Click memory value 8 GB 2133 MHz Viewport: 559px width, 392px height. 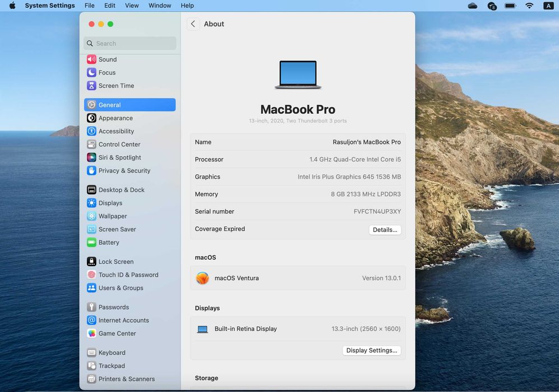click(366, 194)
